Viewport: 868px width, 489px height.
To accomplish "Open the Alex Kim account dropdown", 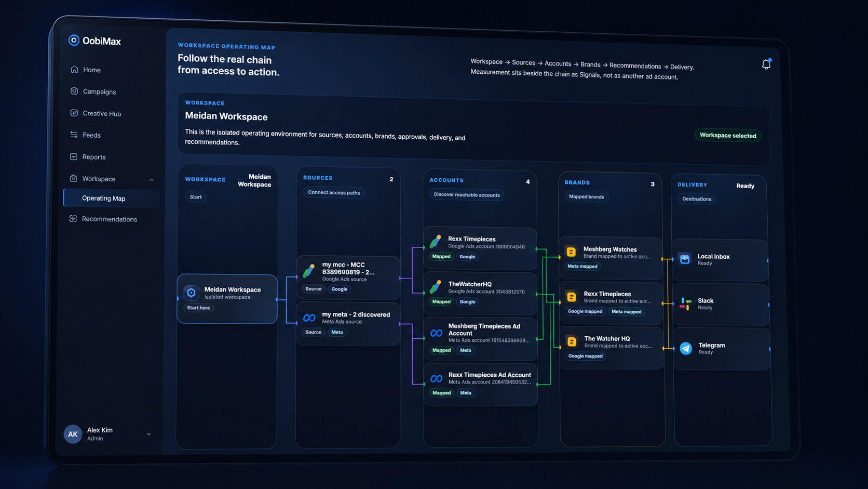I will pos(149,434).
